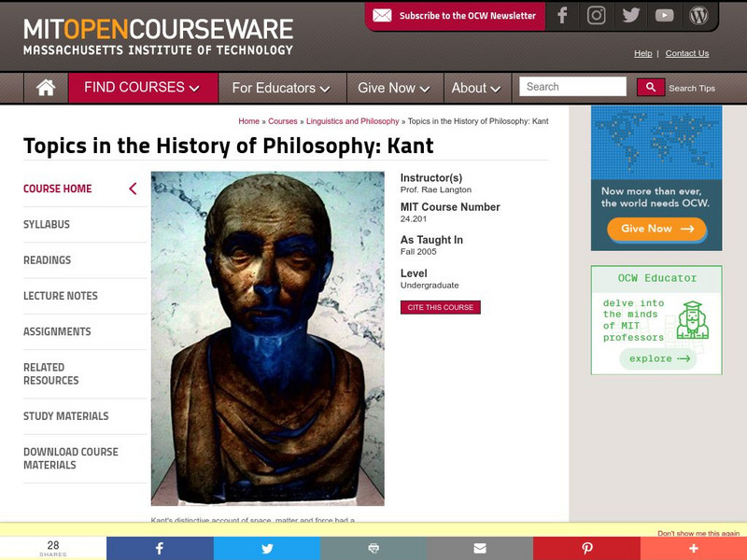Share the page via the print icon
747x560 pixels.
[x=373, y=548]
